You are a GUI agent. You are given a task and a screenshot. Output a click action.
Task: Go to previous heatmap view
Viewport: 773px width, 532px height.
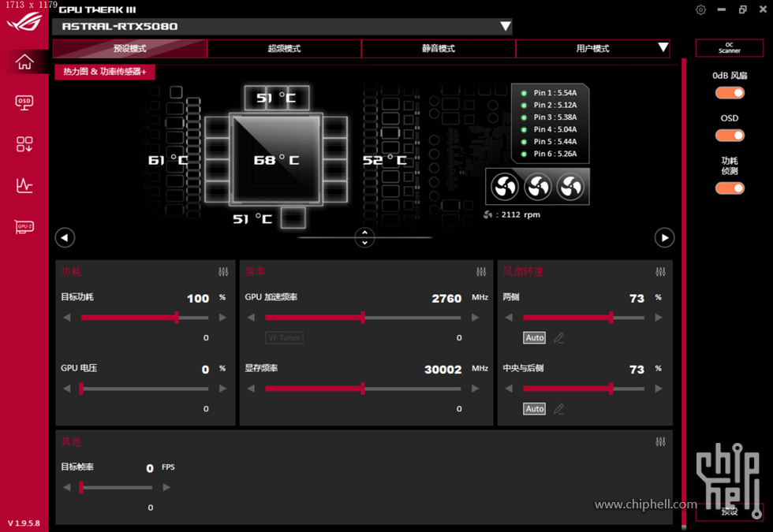[65, 238]
